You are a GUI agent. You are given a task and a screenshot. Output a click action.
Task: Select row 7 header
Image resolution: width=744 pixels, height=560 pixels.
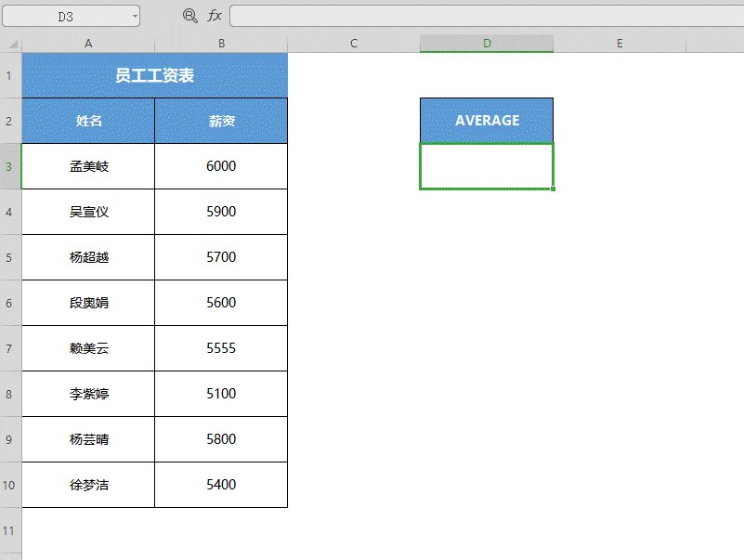[9, 349]
